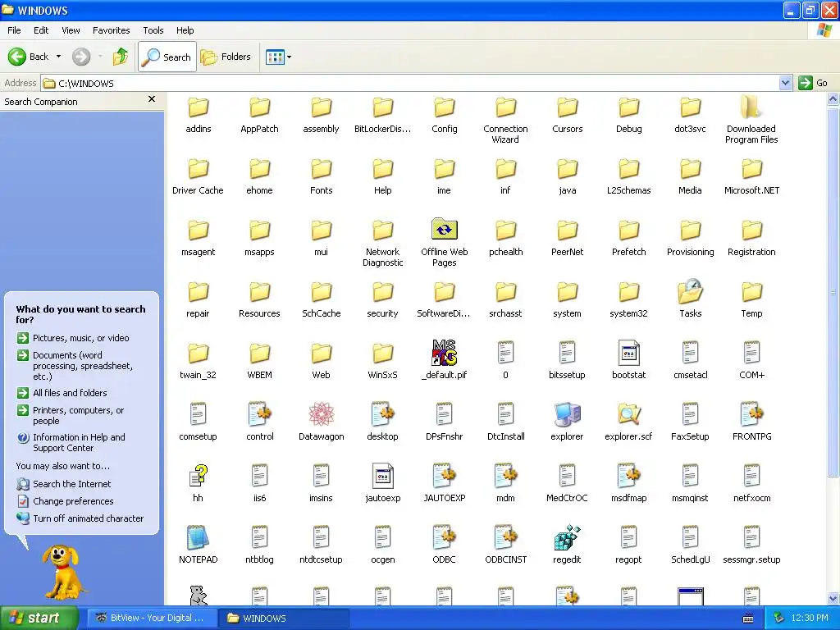Image resolution: width=840 pixels, height=630 pixels.
Task: Click the Back navigation button
Action: [x=29, y=57]
